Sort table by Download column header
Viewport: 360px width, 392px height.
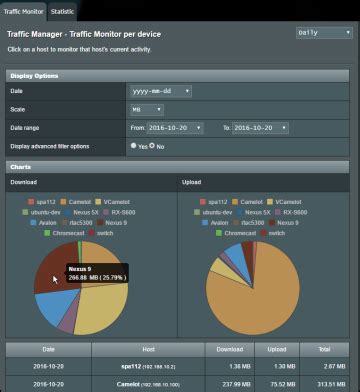click(x=230, y=350)
